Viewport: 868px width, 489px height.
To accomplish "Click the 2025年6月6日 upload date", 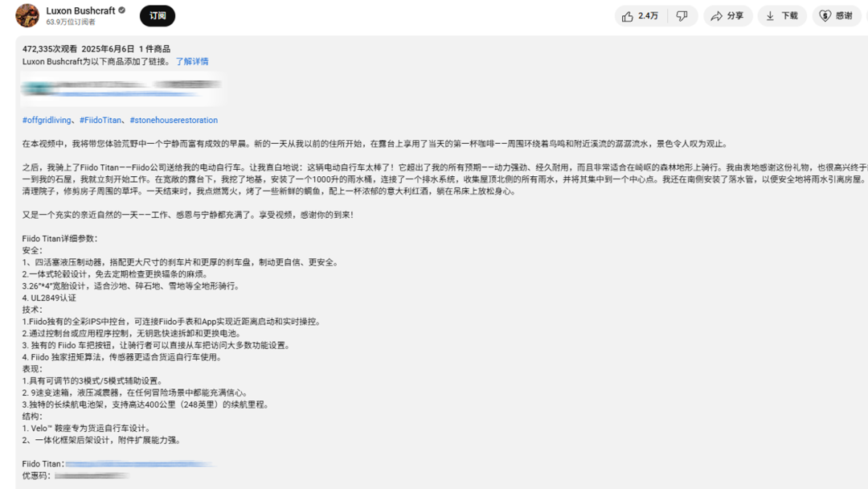I will click(108, 49).
